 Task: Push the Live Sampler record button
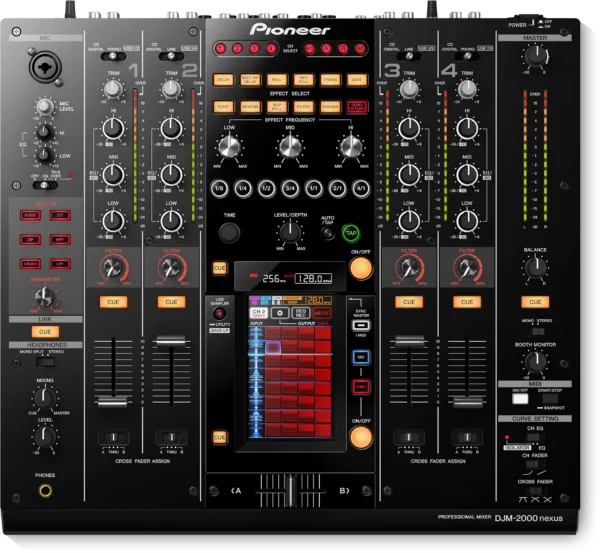219,314
